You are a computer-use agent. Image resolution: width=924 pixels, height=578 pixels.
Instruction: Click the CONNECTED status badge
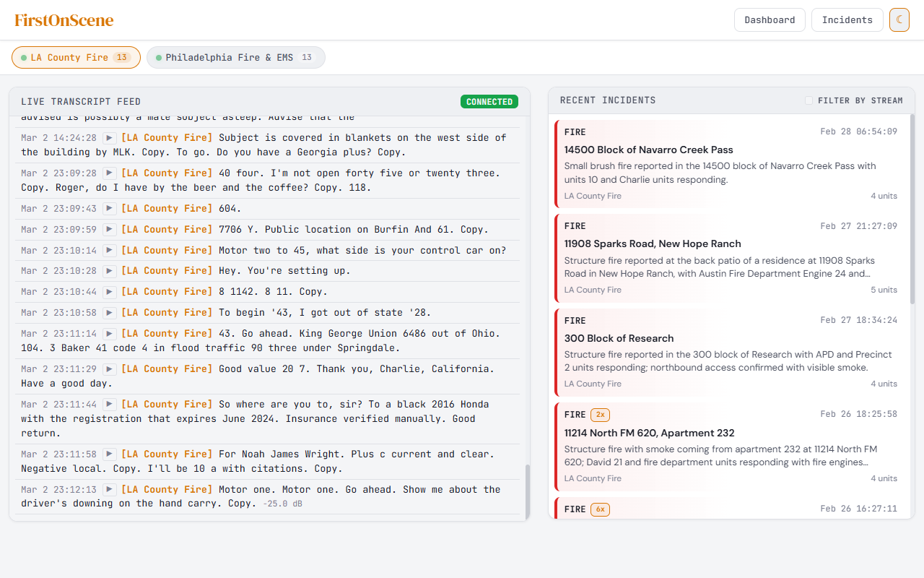[x=489, y=102]
